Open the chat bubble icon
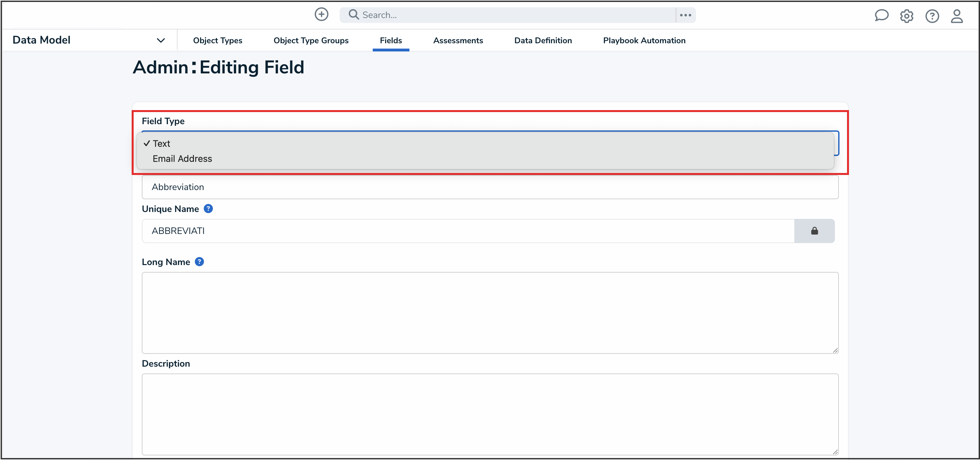Image resolution: width=980 pixels, height=460 pixels. pyautogui.click(x=881, y=16)
